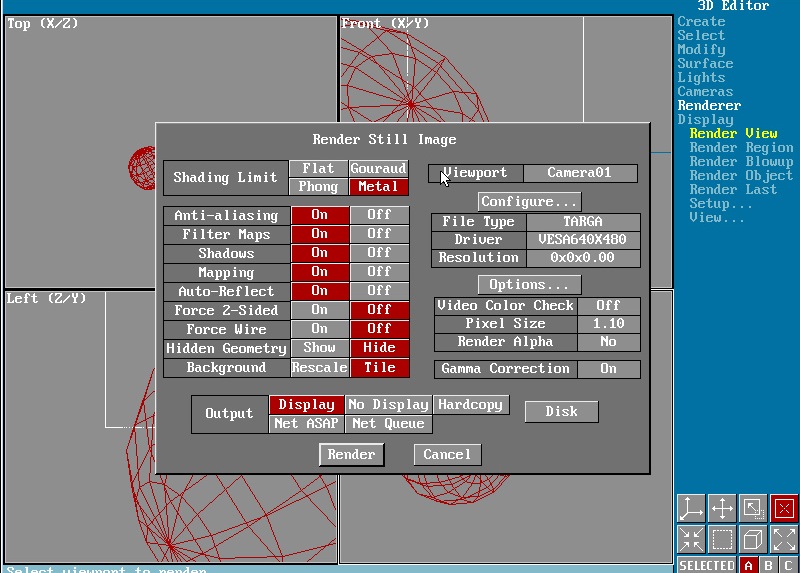Choose Render Region command
Viewport: 800px width, 573px height.
click(x=741, y=147)
